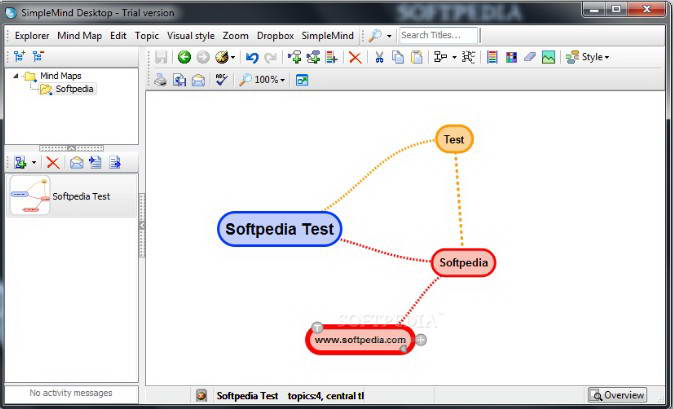Click the expand all tree icon

point(19,56)
